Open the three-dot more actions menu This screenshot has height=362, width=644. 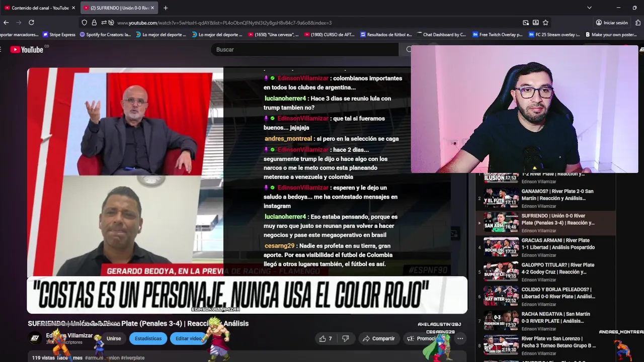460,338
